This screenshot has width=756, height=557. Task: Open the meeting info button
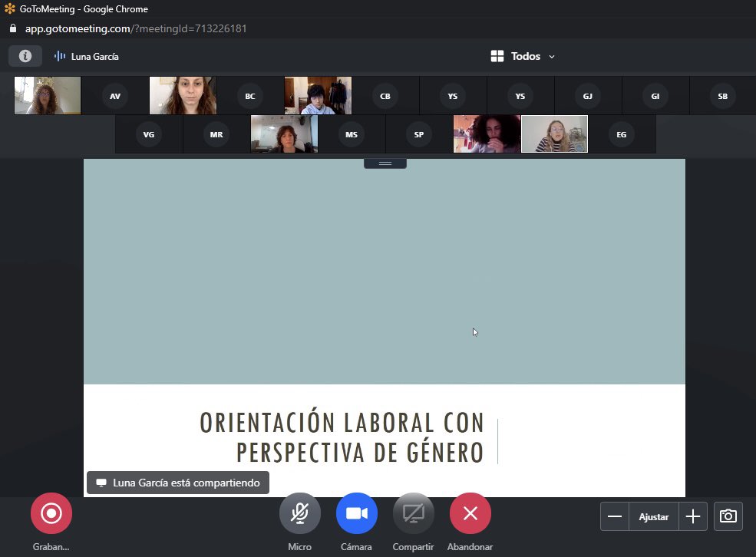point(25,56)
